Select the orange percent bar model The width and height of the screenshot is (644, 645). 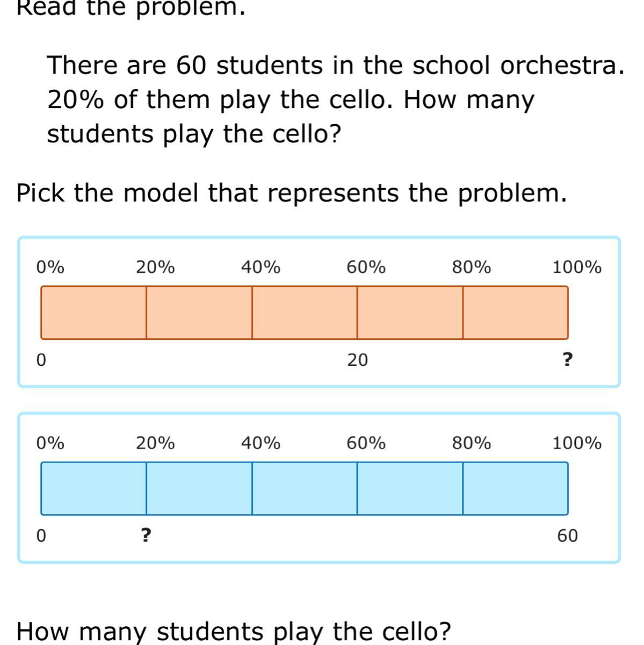[319, 312]
